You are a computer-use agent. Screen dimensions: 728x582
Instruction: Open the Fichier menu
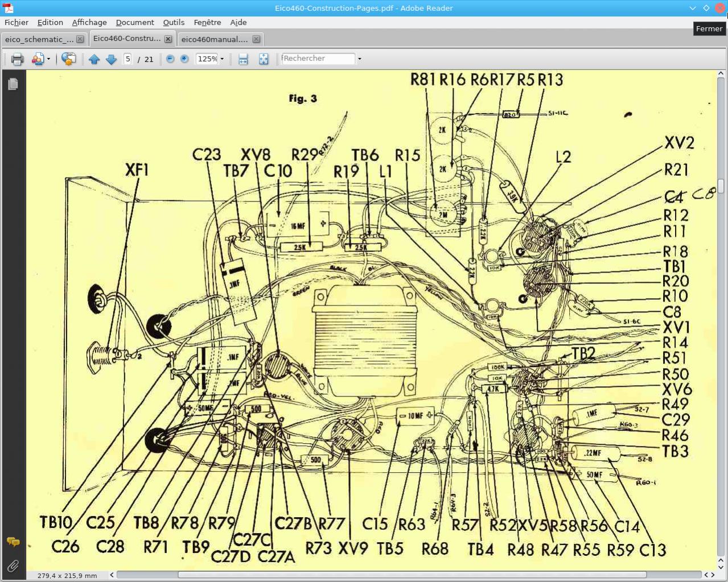[17, 22]
